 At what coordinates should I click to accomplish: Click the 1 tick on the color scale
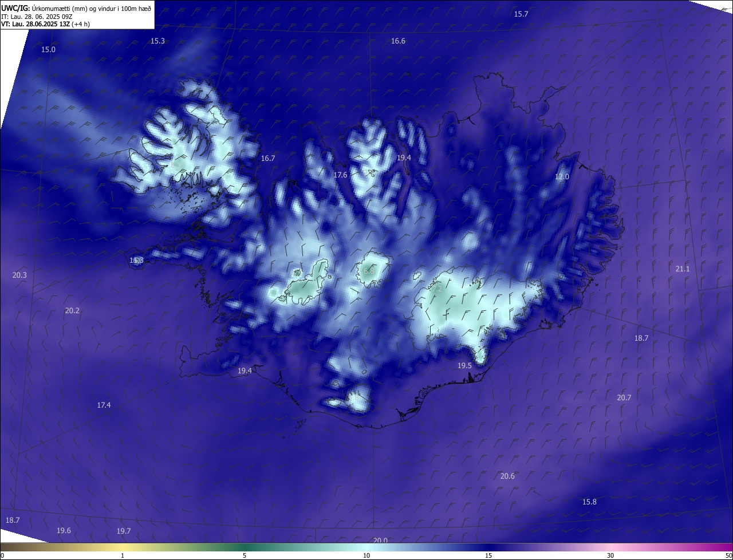coord(123,556)
